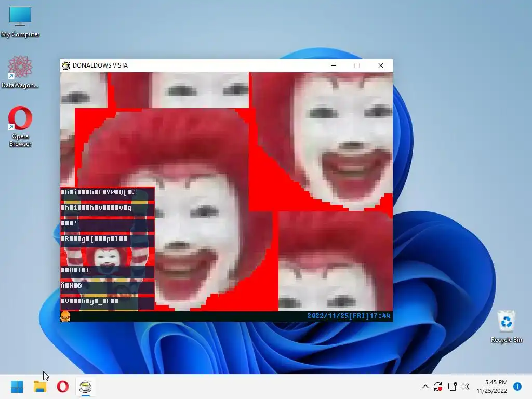Select the DONALDOWS VISTA taskbar icon

coord(86,387)
